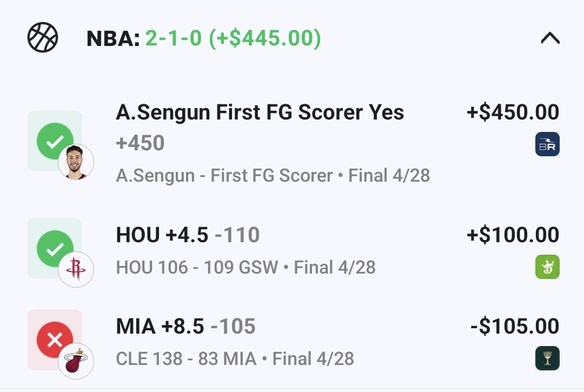This screenshot has height=392, width=584.
Task: Click the +$450.00 payout amount
Action: coord(513,112)
